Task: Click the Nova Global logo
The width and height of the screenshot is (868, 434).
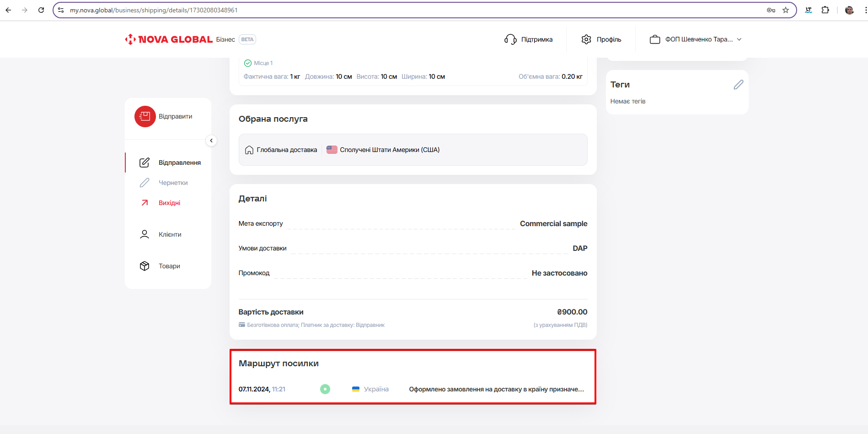Action: [169, 39]
